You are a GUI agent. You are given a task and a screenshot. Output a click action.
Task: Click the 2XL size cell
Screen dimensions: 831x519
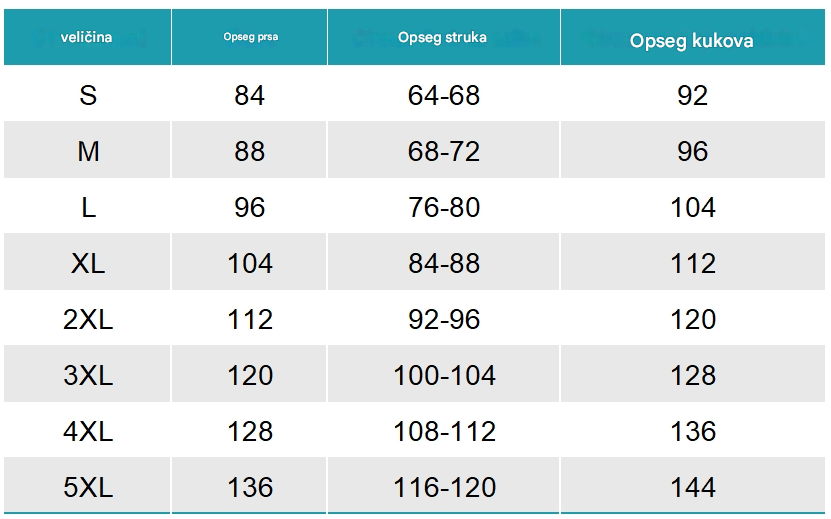point(87,319)
